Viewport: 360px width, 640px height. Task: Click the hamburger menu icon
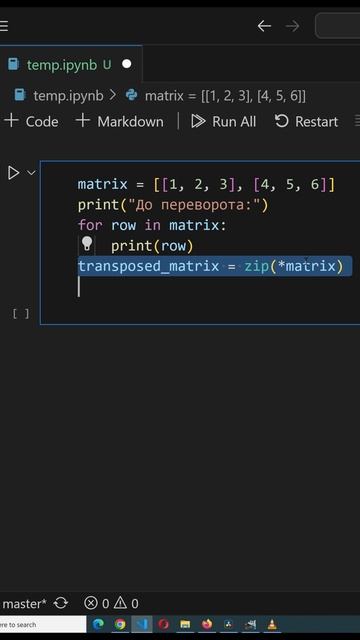pos(4,26)
